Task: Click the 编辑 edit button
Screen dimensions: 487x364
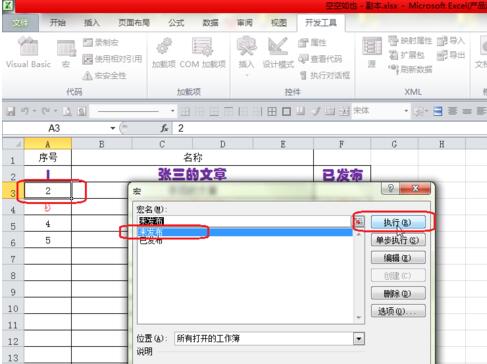Action: [398, 258]
